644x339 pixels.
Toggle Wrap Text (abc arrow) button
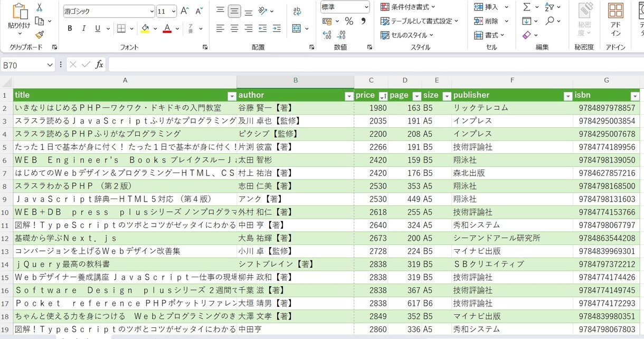point(297,11)
